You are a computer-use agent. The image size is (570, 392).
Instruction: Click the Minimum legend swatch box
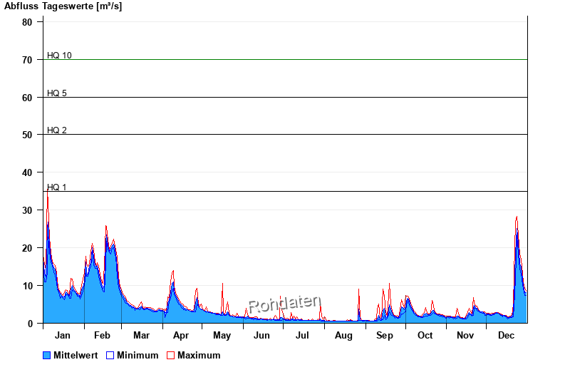click(x=110, y=355)
